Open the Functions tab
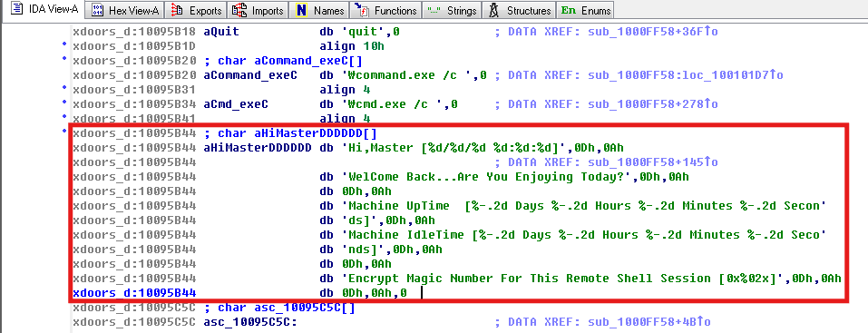Viewport: 868px width, 333px height. (385, 10)
